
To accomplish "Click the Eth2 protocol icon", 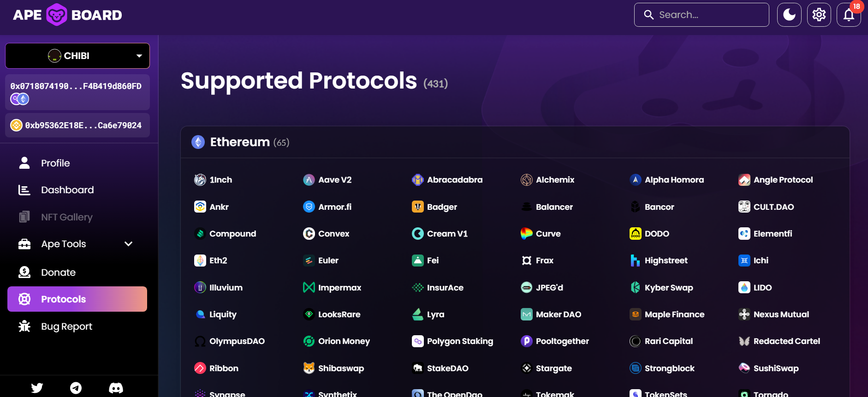I will (200, 261).
